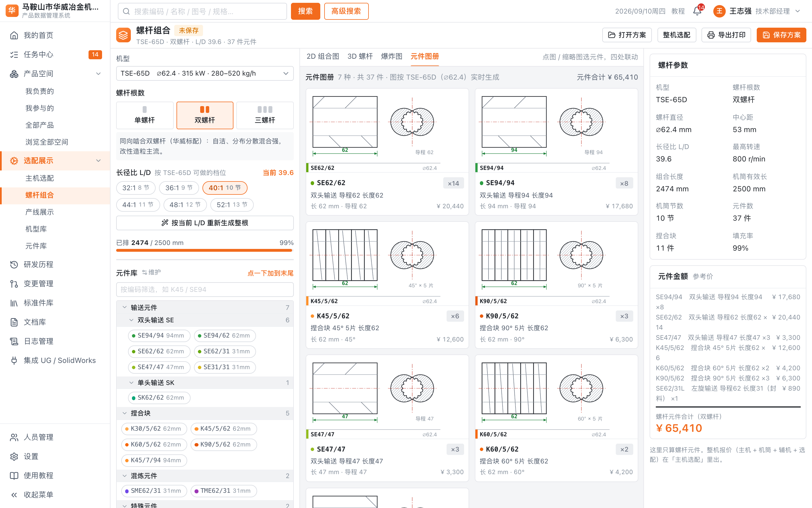Click the 我的首页 home icon

(14, 35)
